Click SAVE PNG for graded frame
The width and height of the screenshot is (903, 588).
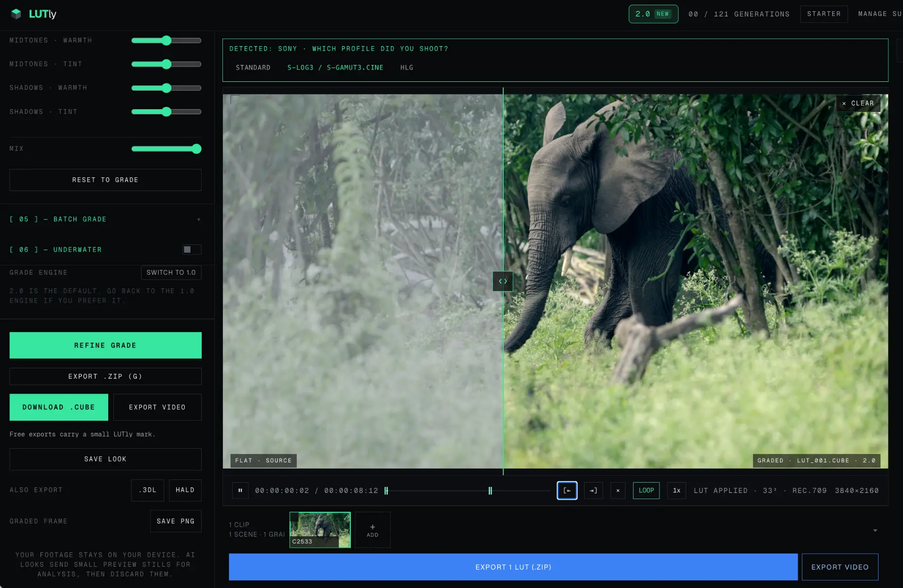tap(176, 521)
